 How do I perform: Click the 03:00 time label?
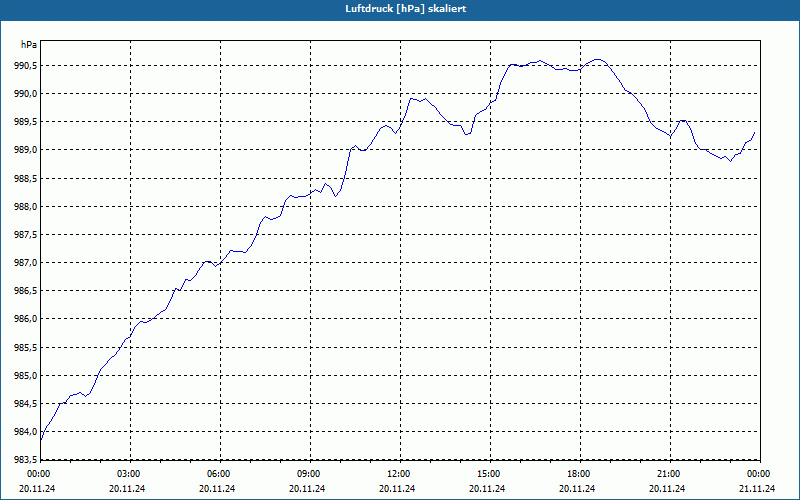coord(131,474)
